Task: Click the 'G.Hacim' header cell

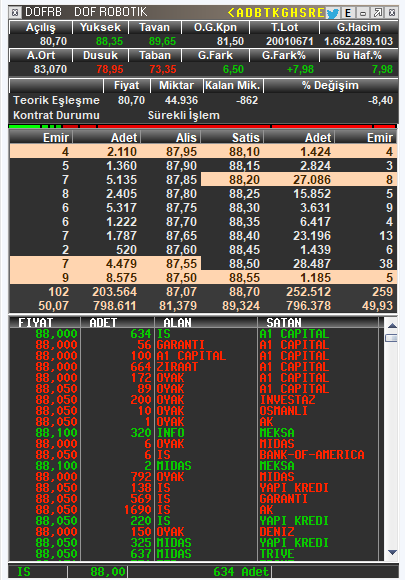Action: coord(359,27)
